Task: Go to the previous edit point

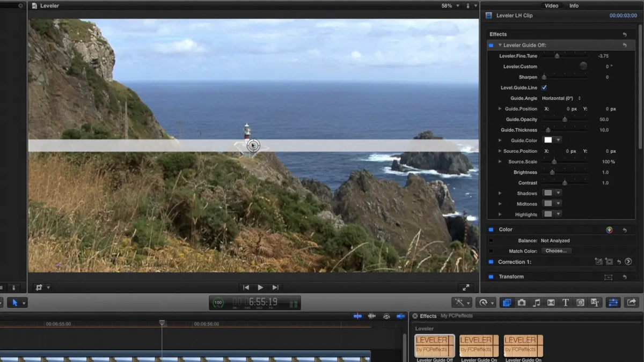Action: coord(246,287)
